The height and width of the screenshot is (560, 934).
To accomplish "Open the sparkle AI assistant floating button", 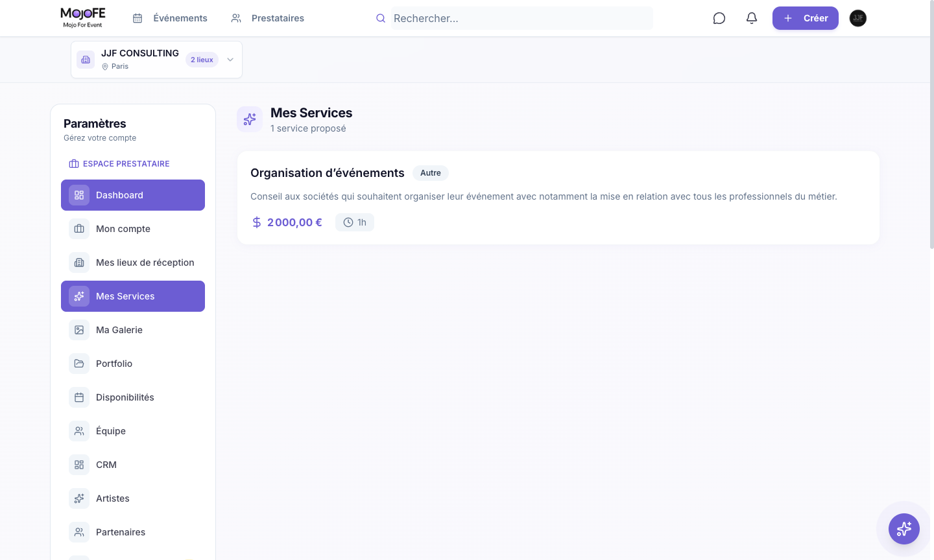I will click(x=904, y=529).
